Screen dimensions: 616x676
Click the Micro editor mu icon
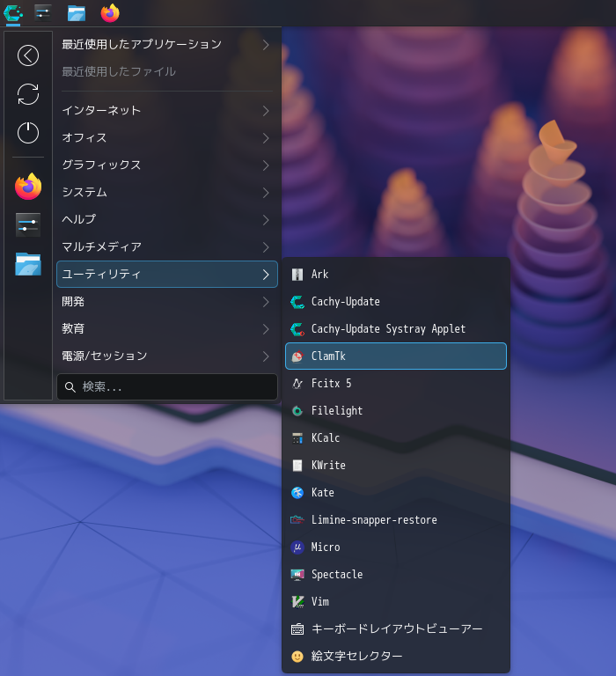[297, 547]
